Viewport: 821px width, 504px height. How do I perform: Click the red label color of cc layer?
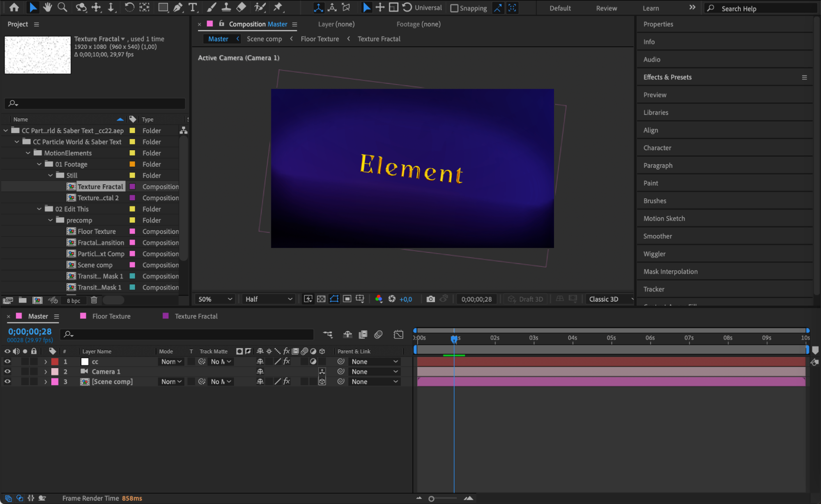[55, 362]
